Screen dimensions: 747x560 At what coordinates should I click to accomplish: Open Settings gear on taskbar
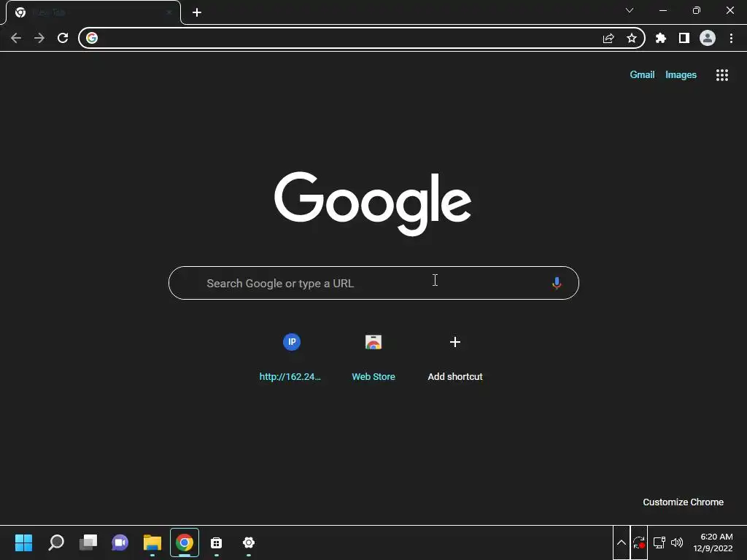coord(249,542)
